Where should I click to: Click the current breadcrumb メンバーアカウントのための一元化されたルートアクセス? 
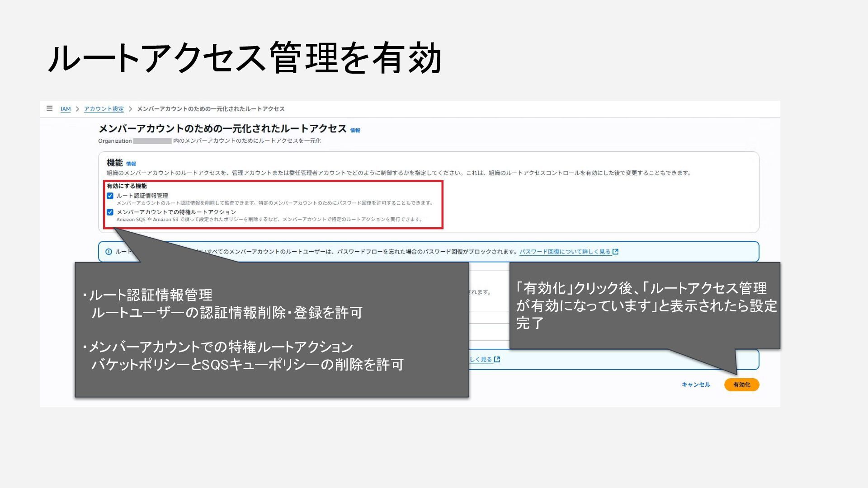[x=211, y=109]
